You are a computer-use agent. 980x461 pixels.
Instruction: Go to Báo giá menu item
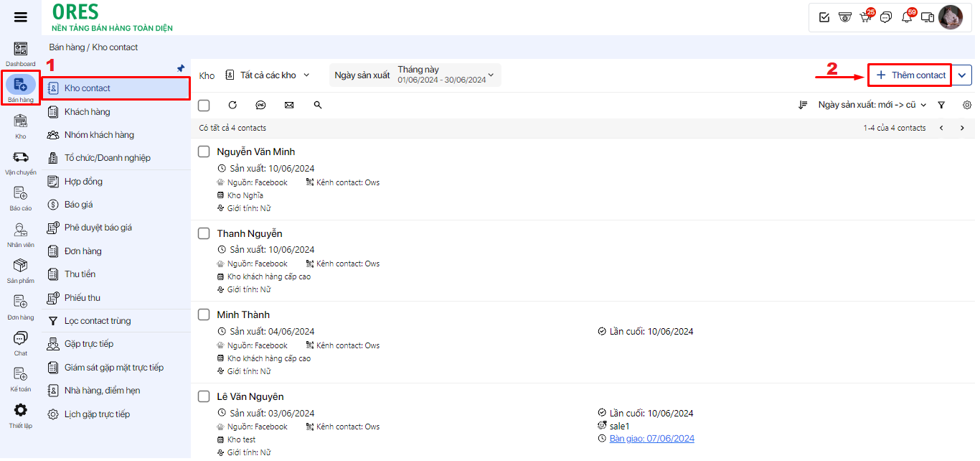coord(78,205)
